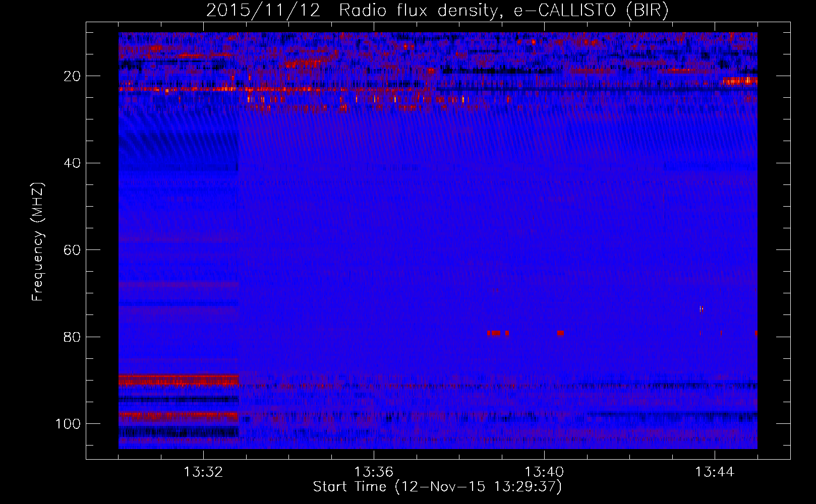Click the plot title 'Radio flux density, e-CALLISTO (BIR)'
This screenshot has height=504, width=816.
[503, 11]
